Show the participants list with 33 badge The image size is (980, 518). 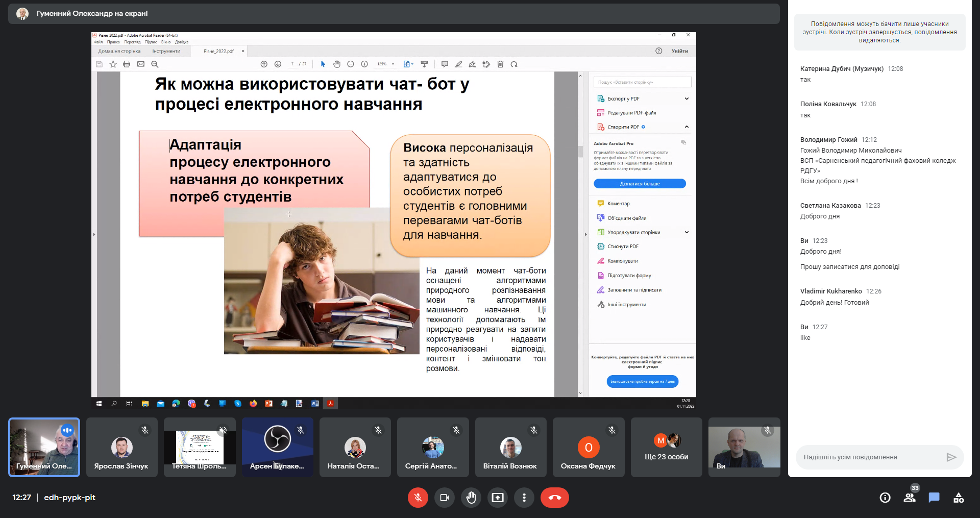click(x=910, y=498)
